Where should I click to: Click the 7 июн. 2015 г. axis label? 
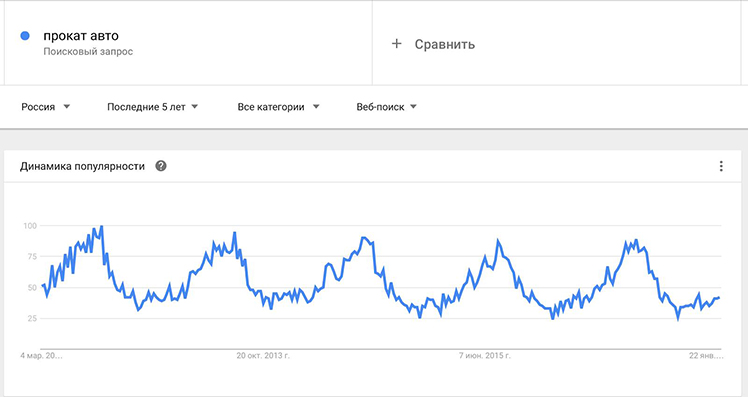[x=485, y=355]
